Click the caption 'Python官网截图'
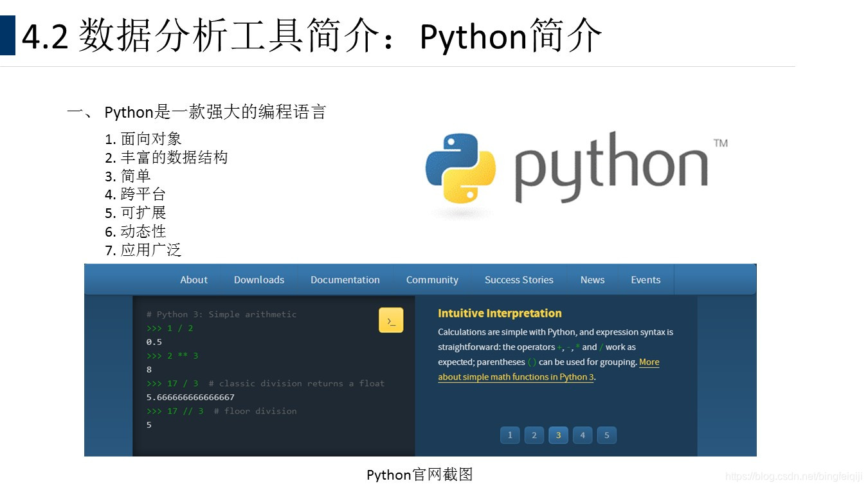The image size is (868, 488). (x=420, y=475)
